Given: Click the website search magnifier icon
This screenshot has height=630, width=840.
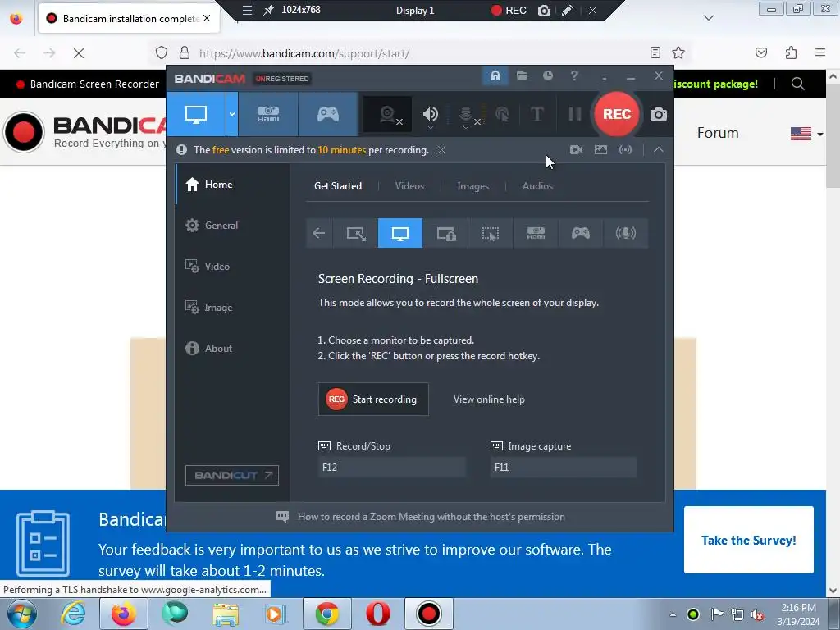Looking at the screenshot, I should (797, 84).
